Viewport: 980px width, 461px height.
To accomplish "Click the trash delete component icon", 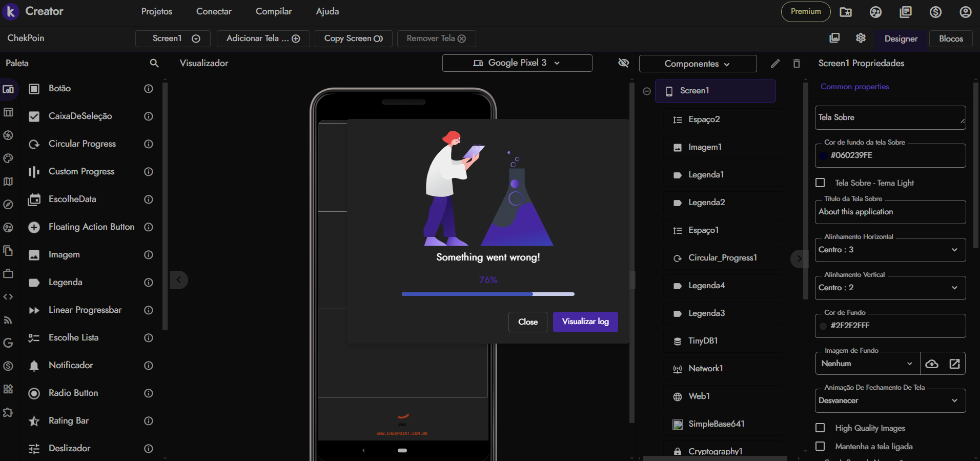I will (797, 63).
